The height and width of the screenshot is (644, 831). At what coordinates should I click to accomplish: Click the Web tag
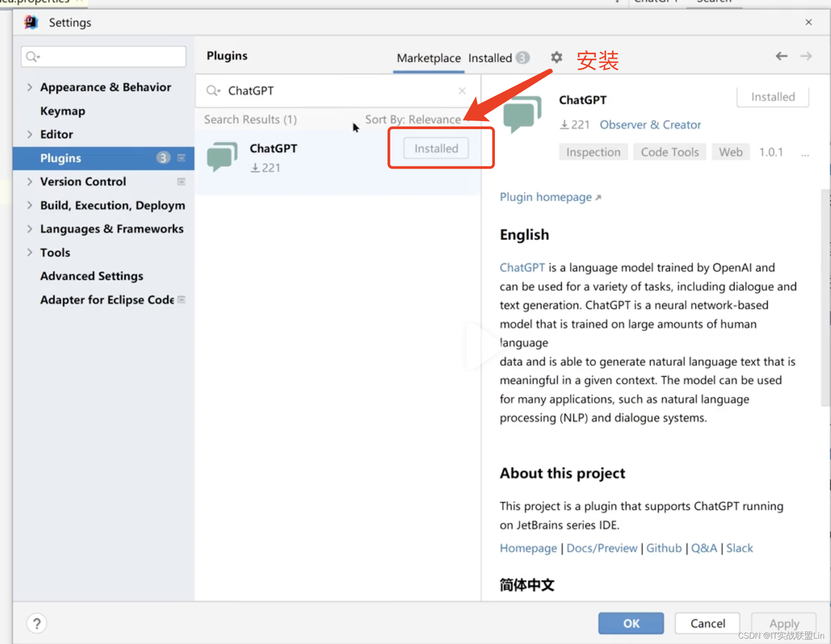coord(730,152)
